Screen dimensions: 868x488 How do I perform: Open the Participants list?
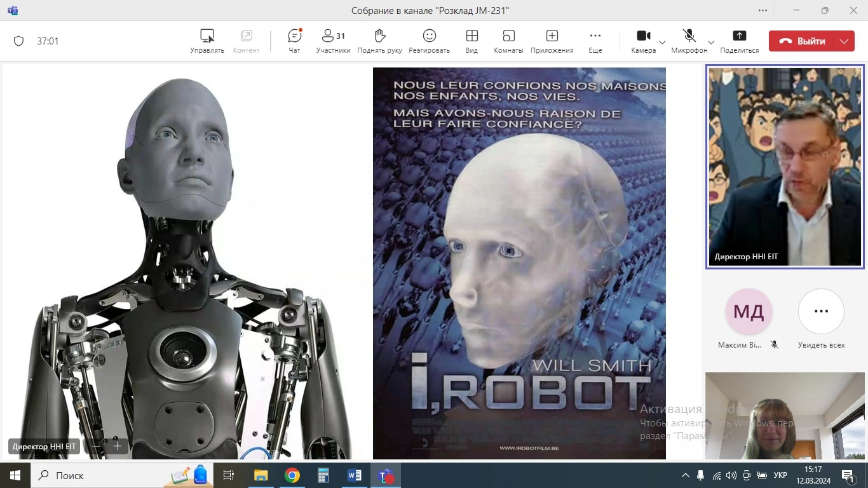click(x=333, y=41)
